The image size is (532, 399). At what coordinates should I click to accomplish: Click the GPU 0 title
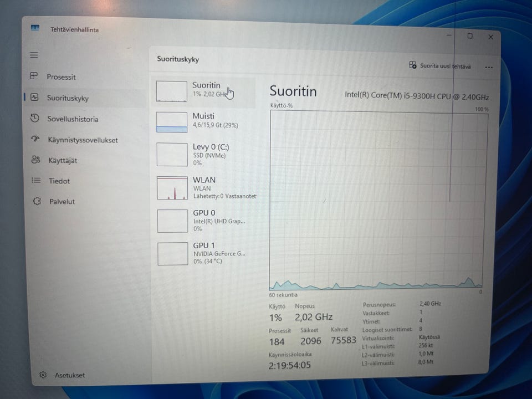point(204,213)
